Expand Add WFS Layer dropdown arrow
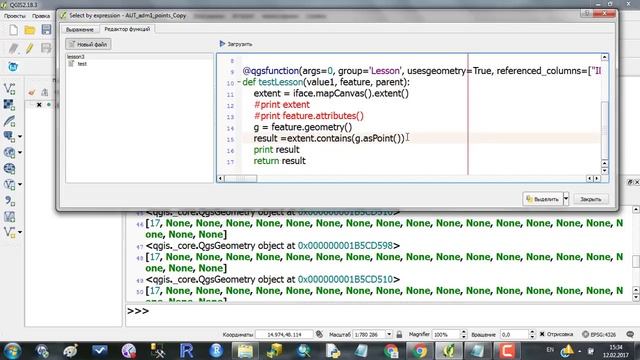Viewport: 640px width, 360px height. (20, 184)
